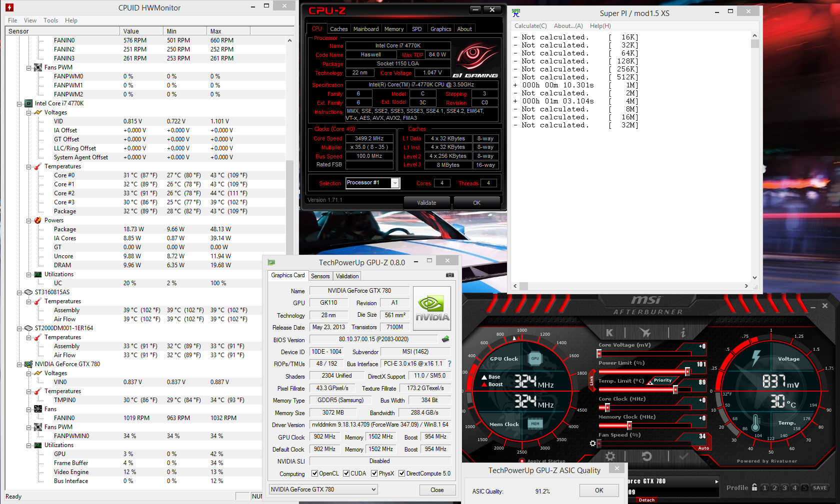Open the GPU selection dropdown in GPU-Z

373,490
